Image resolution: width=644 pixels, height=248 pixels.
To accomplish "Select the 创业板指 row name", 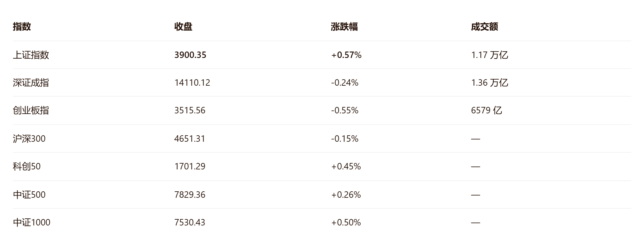I will coord(31,110).
